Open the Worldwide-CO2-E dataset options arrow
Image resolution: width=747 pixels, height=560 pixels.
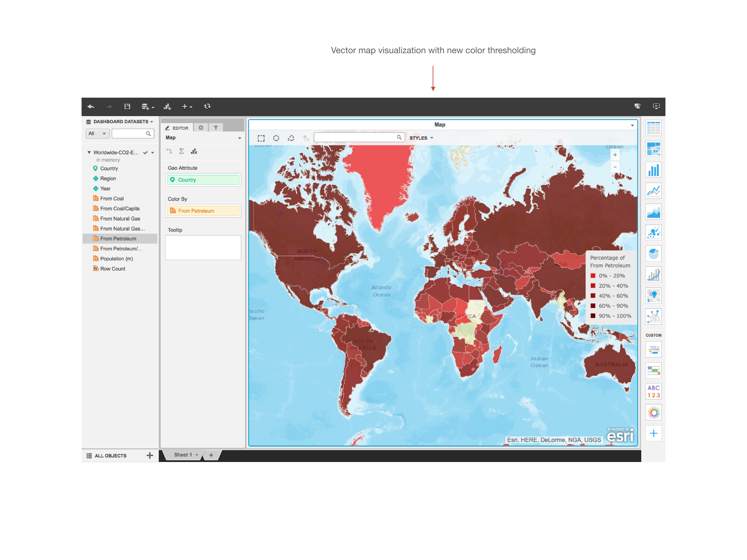tap(153, 153)
